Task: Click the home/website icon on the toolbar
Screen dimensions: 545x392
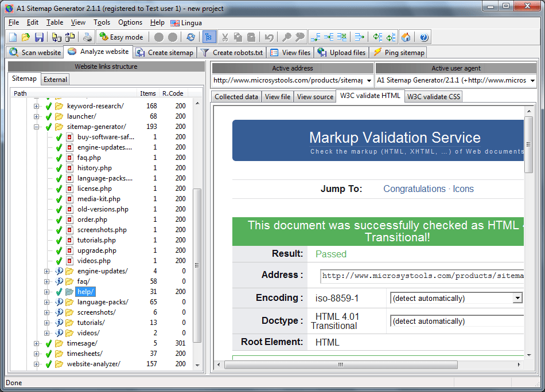Action: (406, 37)
